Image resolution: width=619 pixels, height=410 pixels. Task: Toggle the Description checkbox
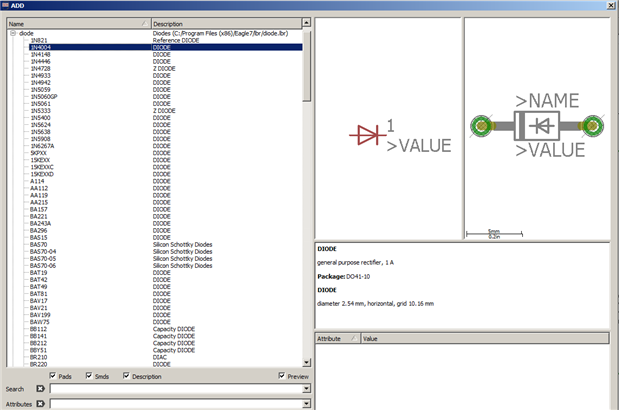tap(126, 376)
